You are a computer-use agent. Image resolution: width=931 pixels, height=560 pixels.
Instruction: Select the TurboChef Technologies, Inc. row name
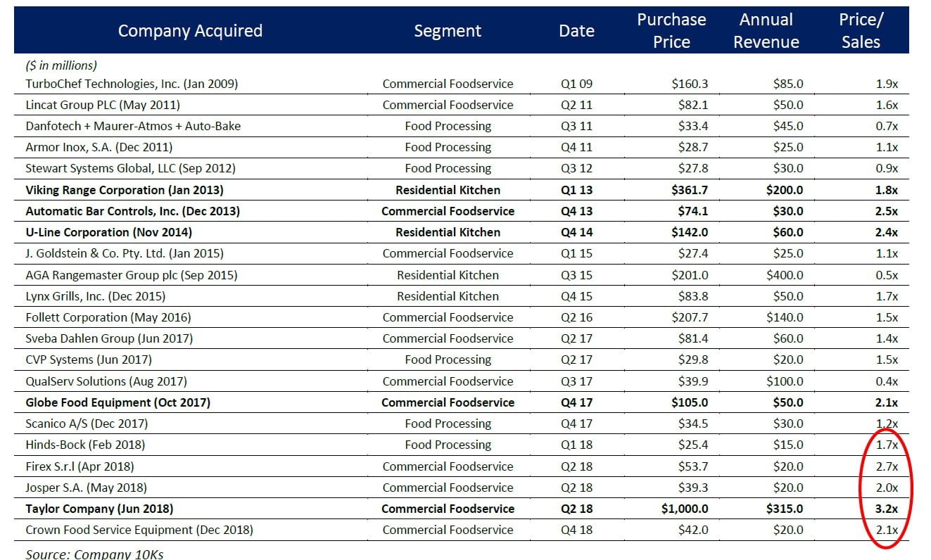point(132,84)
